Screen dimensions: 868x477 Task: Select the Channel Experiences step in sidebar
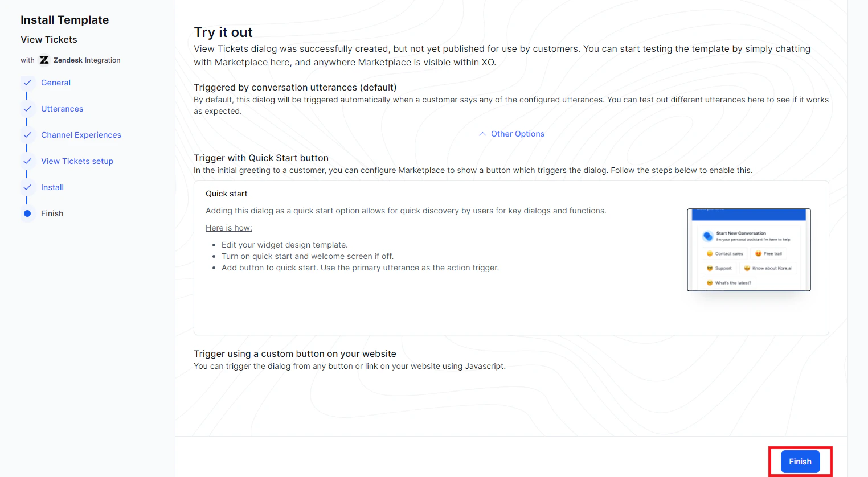[x=81, y=135]
